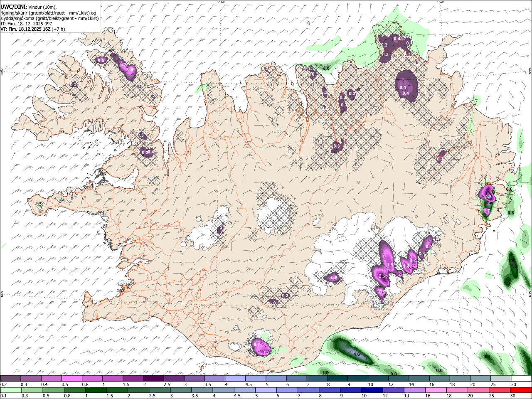Screen dimensions: 532x399
Task: Pick the light lavender 4 snow legend swatch
Action: tap(235, 379)
